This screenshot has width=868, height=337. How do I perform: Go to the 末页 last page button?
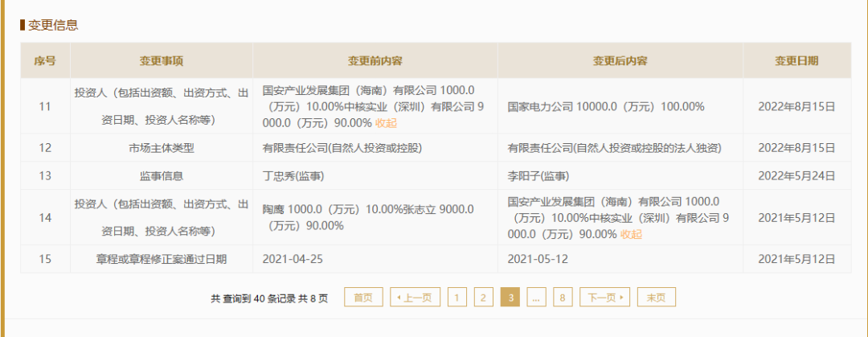point(656,298)
